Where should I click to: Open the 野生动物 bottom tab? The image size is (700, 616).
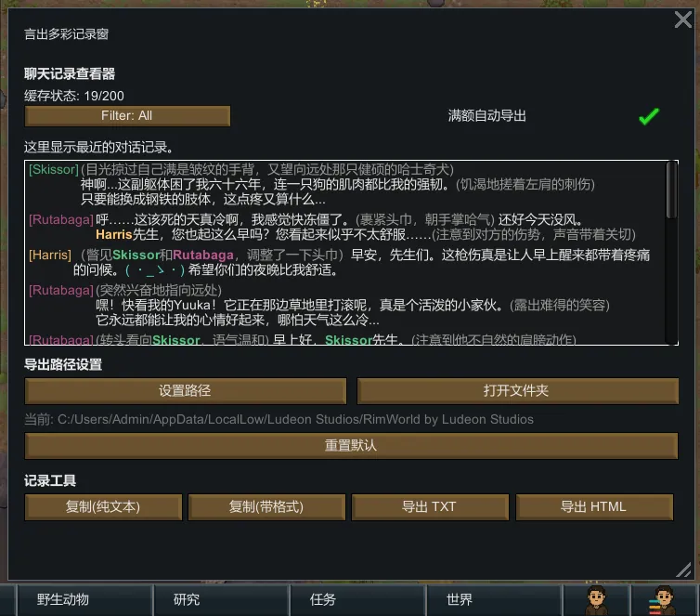coord(84,600)
